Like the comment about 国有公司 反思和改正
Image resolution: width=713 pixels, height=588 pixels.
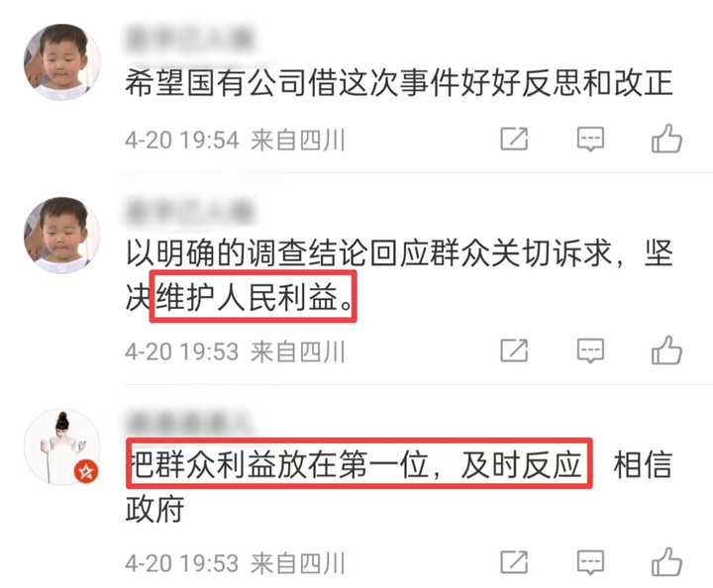point(666,139)
